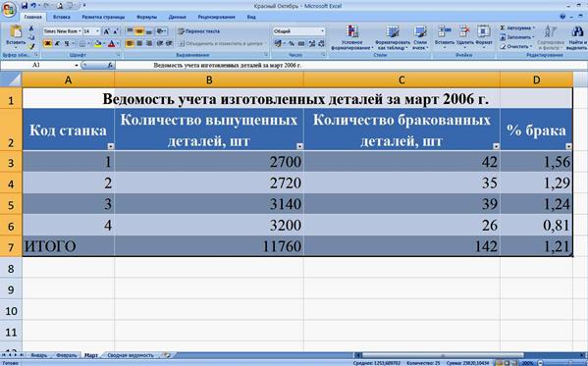
Task: Open the filter dropdown on 'Код станка' header
Action: pyautogui.click(x=110, y=146)
